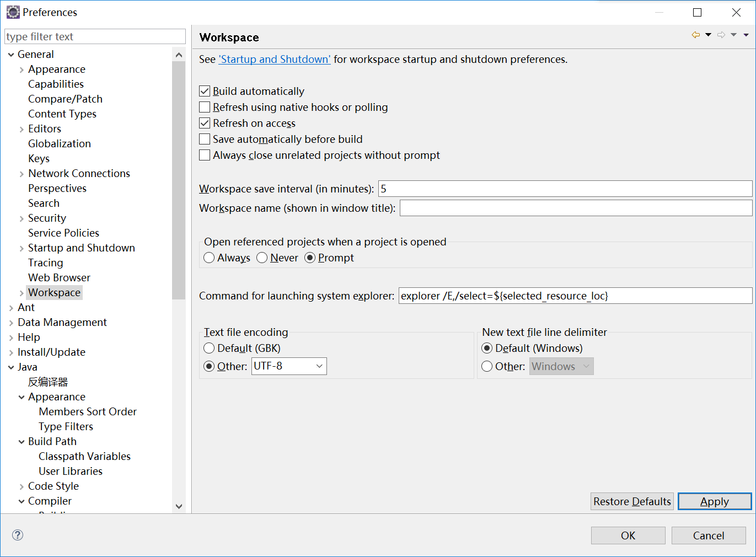Open the Windows line delimiter dropdown
Screen dimensions: 756x557
[x=561, y=366]
